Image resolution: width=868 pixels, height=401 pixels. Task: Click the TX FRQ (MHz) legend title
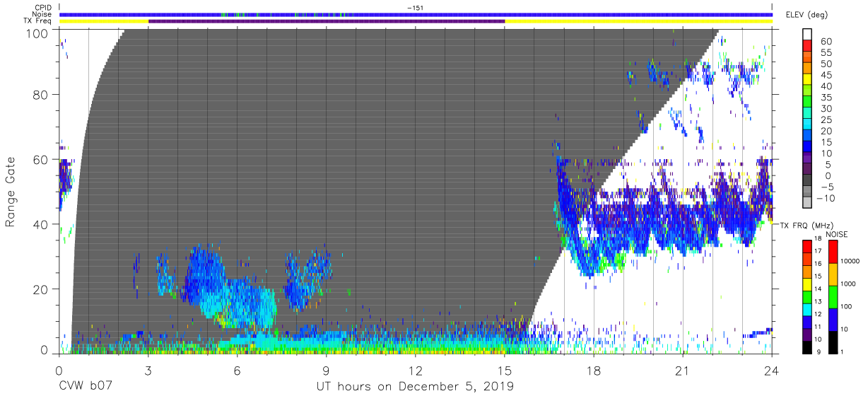(x=809, y=225)
